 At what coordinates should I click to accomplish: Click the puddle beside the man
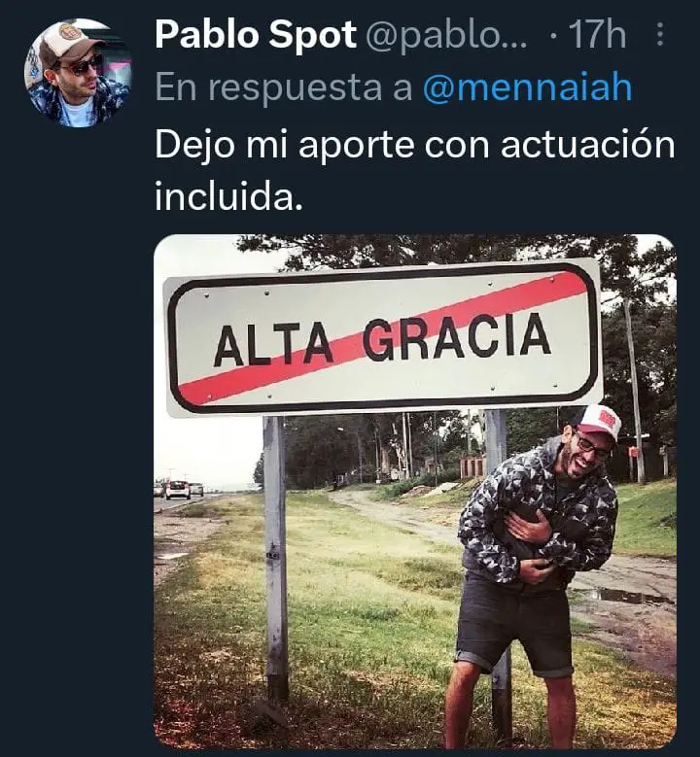627,596
